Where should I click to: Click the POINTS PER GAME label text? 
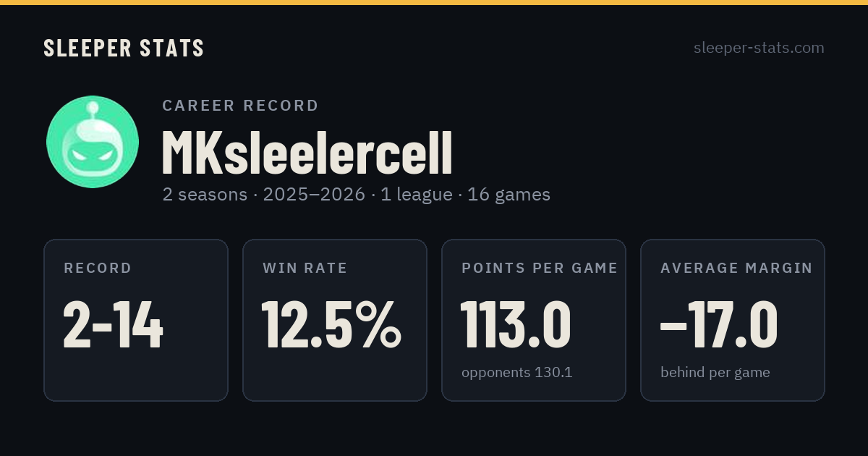540,269
